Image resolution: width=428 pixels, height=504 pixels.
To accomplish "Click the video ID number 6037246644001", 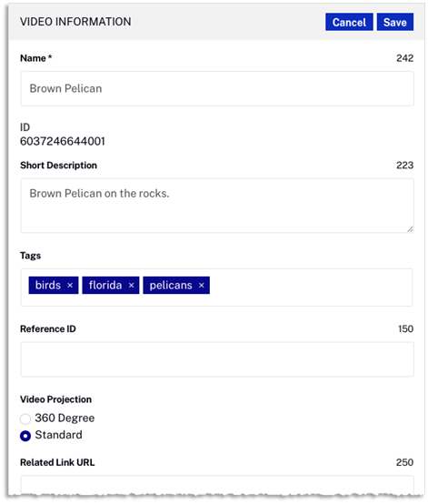I will click(63, 141).
